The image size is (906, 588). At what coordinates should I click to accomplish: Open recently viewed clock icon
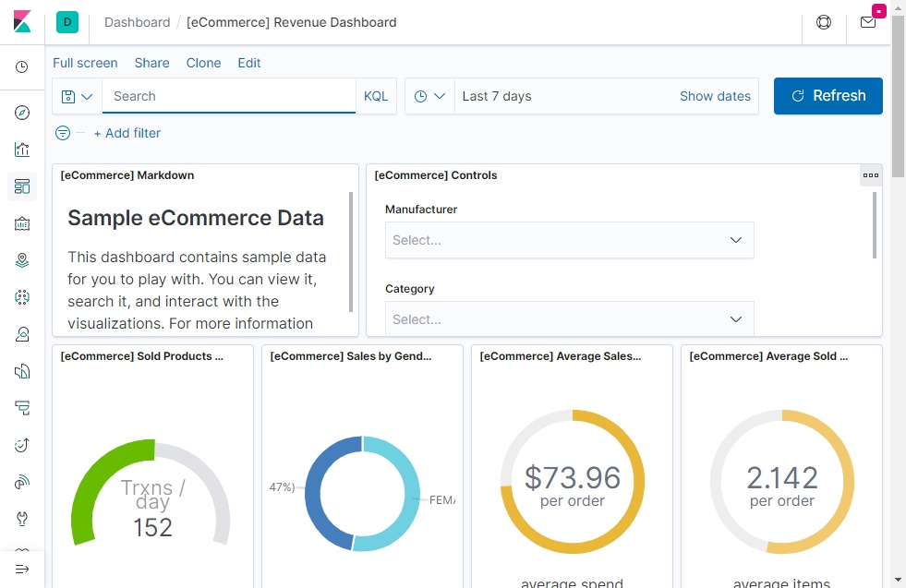click(x=22, y=67)
